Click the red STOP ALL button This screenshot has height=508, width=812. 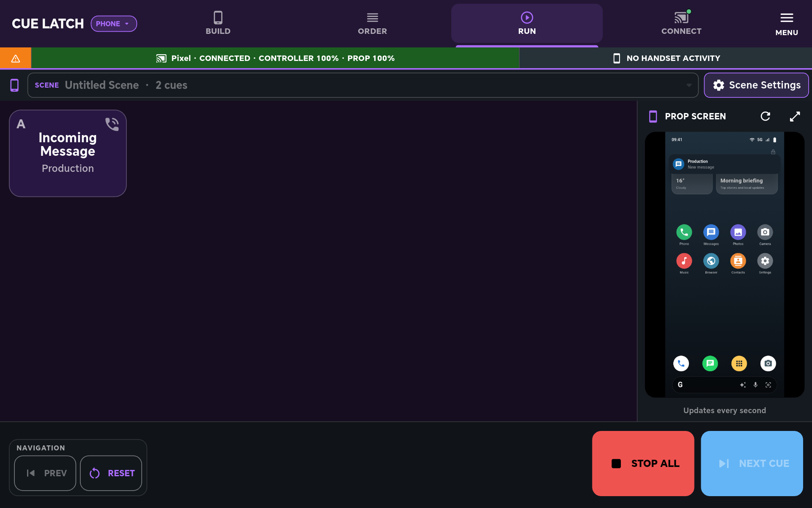pos(643,464)
